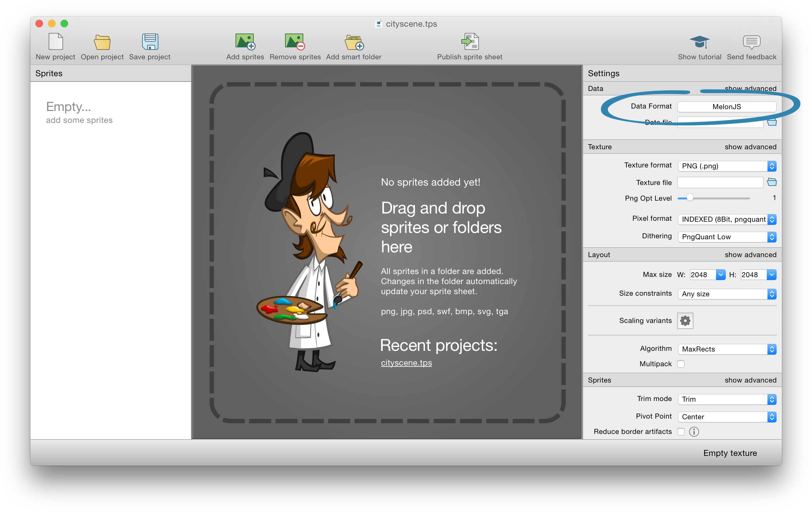The height and width of the screenshot is (512, 812).
Task: Click the yellow minimize window button
Action: coord(52,23)
